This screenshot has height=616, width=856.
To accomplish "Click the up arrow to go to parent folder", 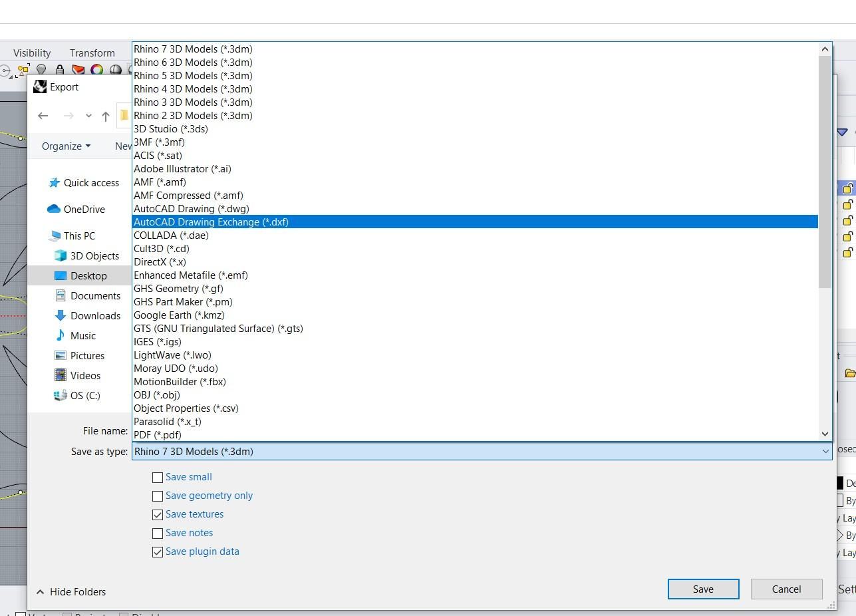I will pos(105,116).
